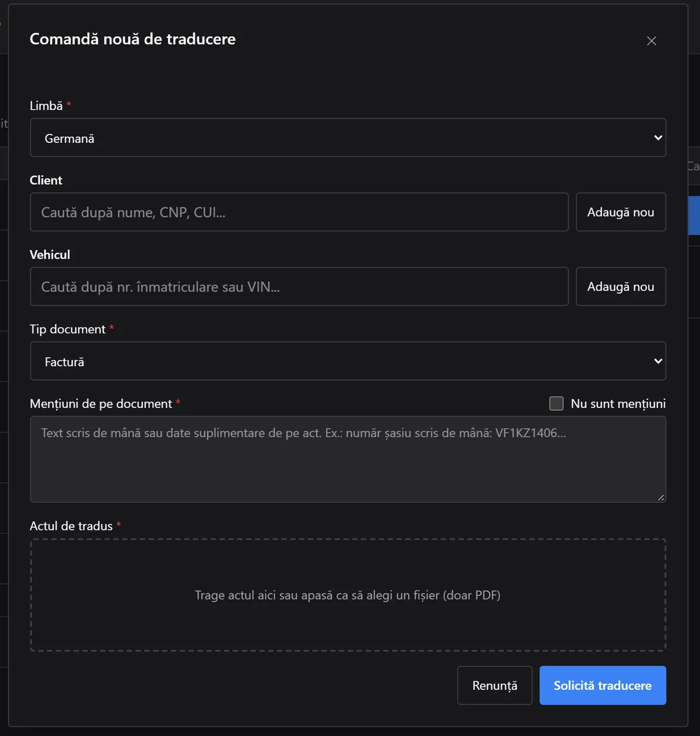Screen dimensions: 700x736
Task: Click the PDF upload drop zone
Action: [348, 595]
